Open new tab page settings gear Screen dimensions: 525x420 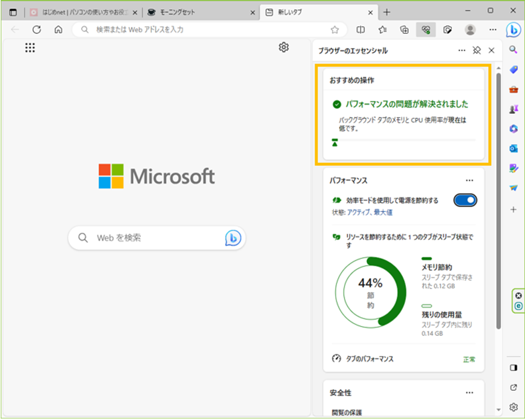pos(284,47)
